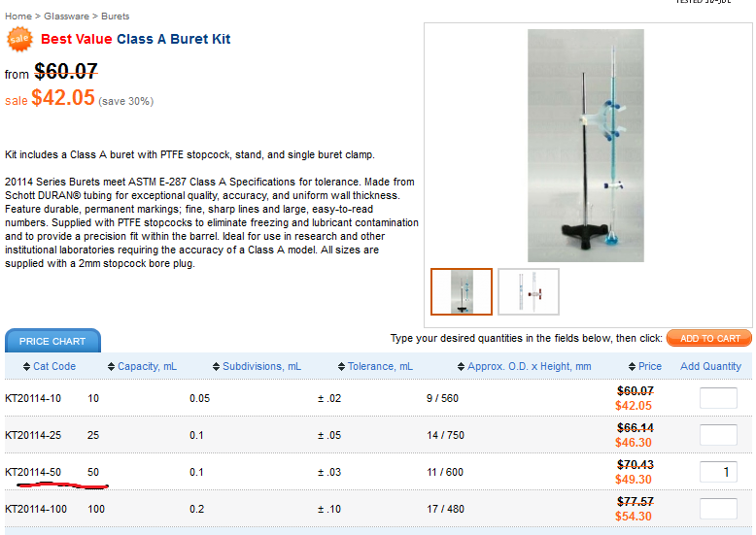The image size is (756, 535).
Task: Select first buret kit thumbnail
Action: pos(462,291)
